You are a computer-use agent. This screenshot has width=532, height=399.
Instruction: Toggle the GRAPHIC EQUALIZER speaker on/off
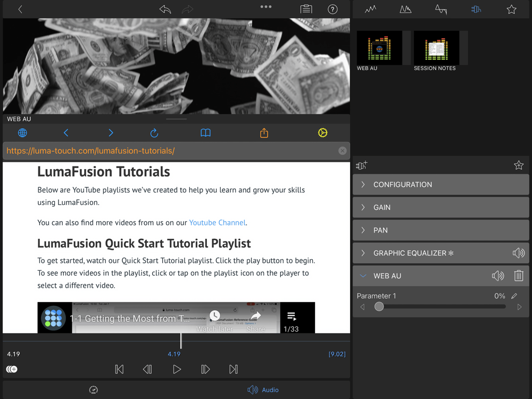coord(518,253)
